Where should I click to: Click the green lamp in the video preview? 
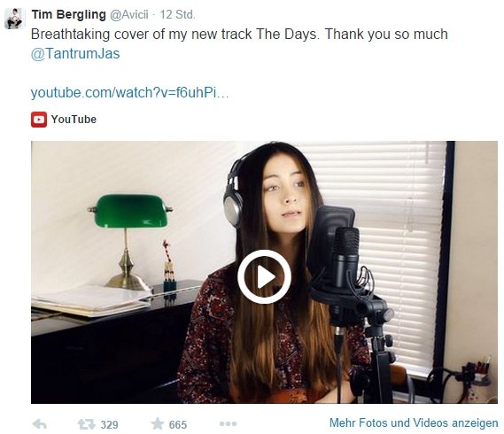(130, 241)
